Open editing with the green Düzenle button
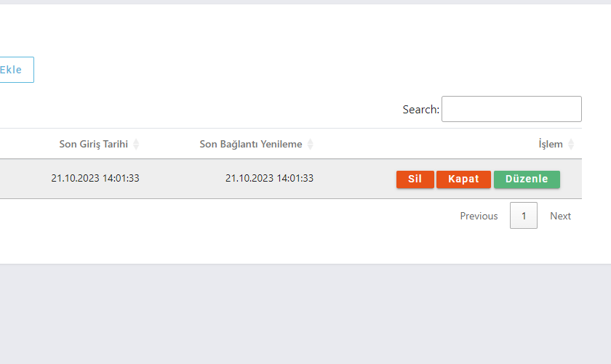The height and width of the screenshot is (364, 611). [527, 179]
